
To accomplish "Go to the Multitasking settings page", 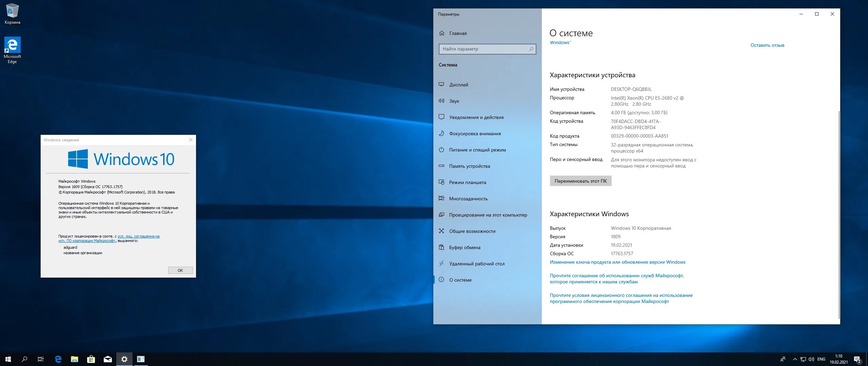I will click(x=468, y=199).
